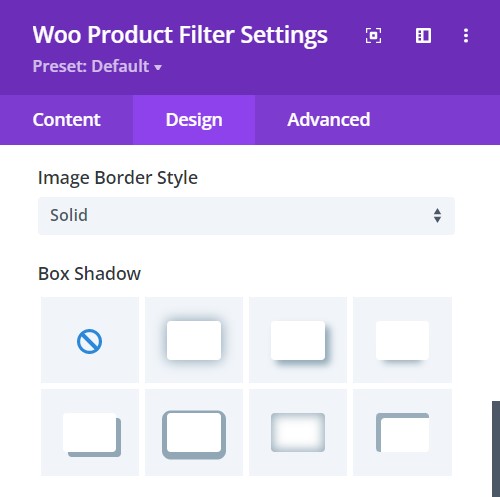Open the Preset: Default dropdown
This screenshot has width=500, height=497.
coord(97,66)
